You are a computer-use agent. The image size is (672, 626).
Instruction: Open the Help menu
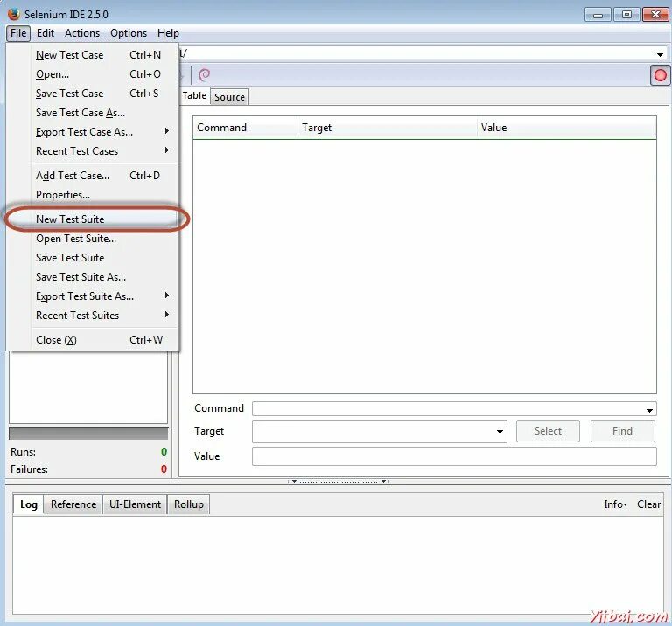click(168, 33)
